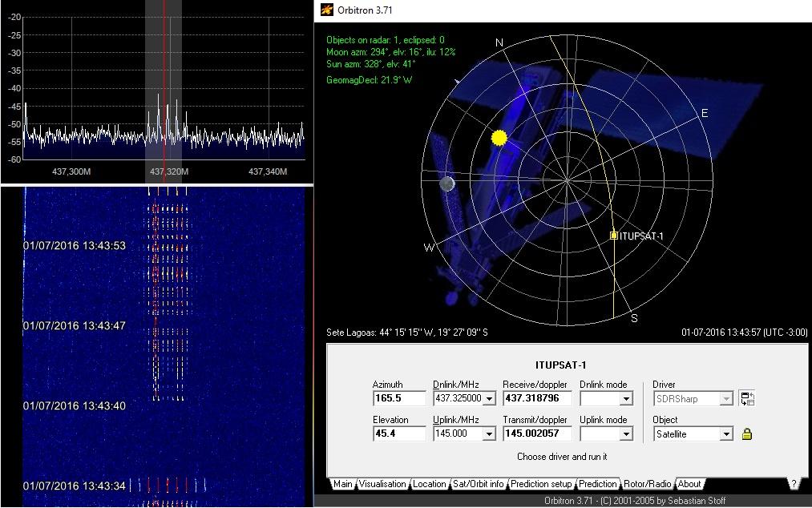Go to the Visualisation tab
This screenshot has width=812, height=508.
tap(382, 484)
